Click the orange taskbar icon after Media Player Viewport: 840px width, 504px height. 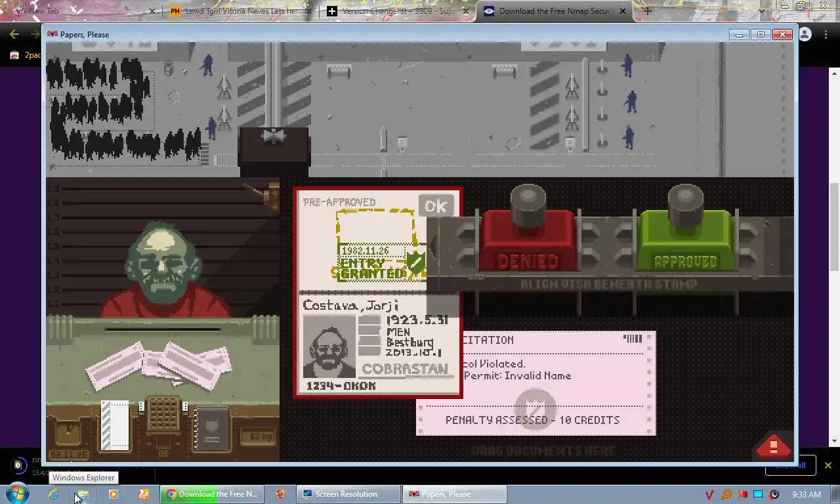pyautogui.click(x=143, y=494)
